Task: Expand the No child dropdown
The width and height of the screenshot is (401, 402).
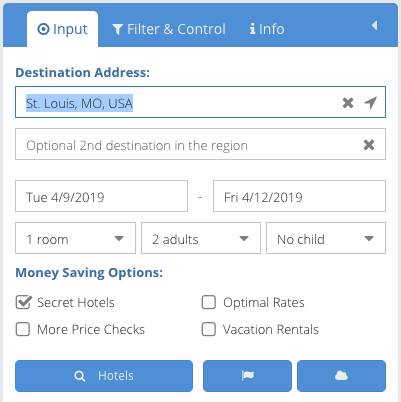Action: coord(326,238)
